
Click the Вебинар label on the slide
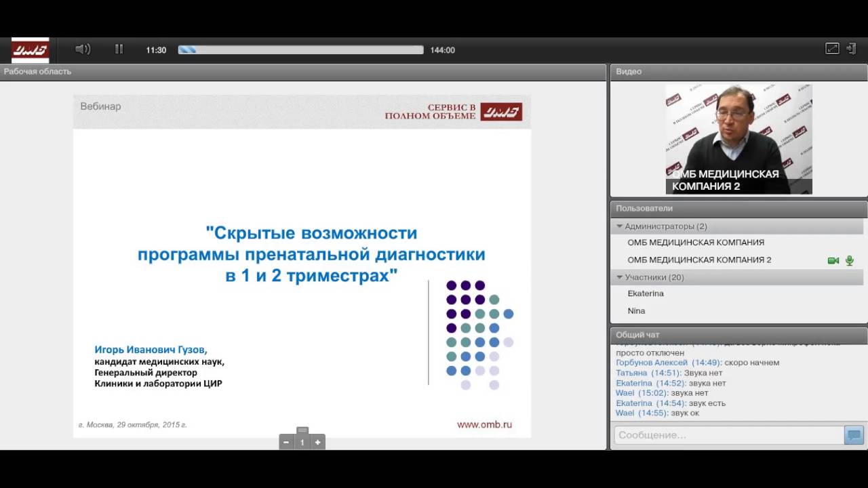click(x=100, y=106)
